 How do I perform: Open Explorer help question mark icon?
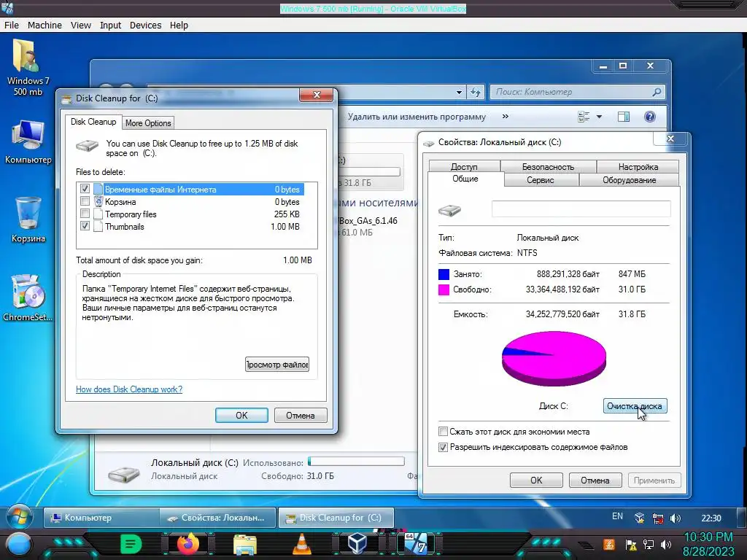650,117
